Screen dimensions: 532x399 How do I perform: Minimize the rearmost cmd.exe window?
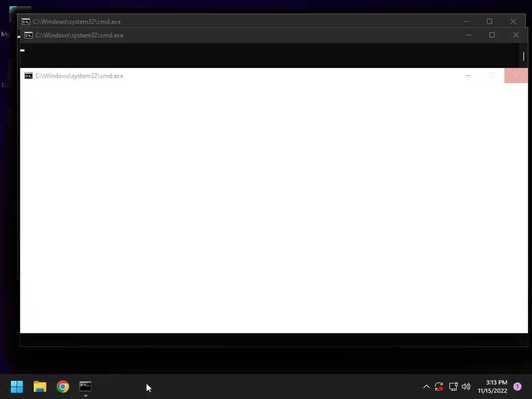[466, 21]
